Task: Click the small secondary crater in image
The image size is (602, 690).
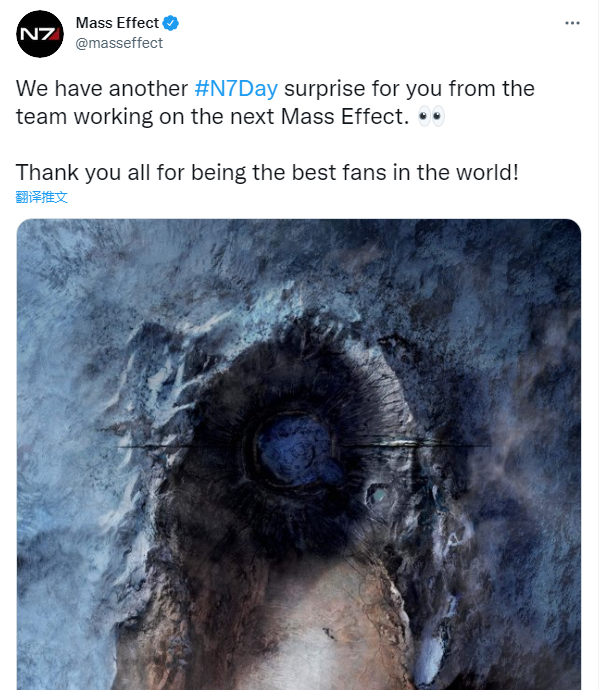Action: point(379,496)
